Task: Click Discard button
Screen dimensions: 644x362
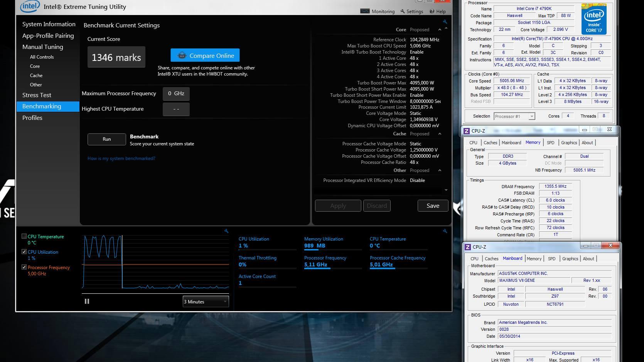Action: coord(377,205)
